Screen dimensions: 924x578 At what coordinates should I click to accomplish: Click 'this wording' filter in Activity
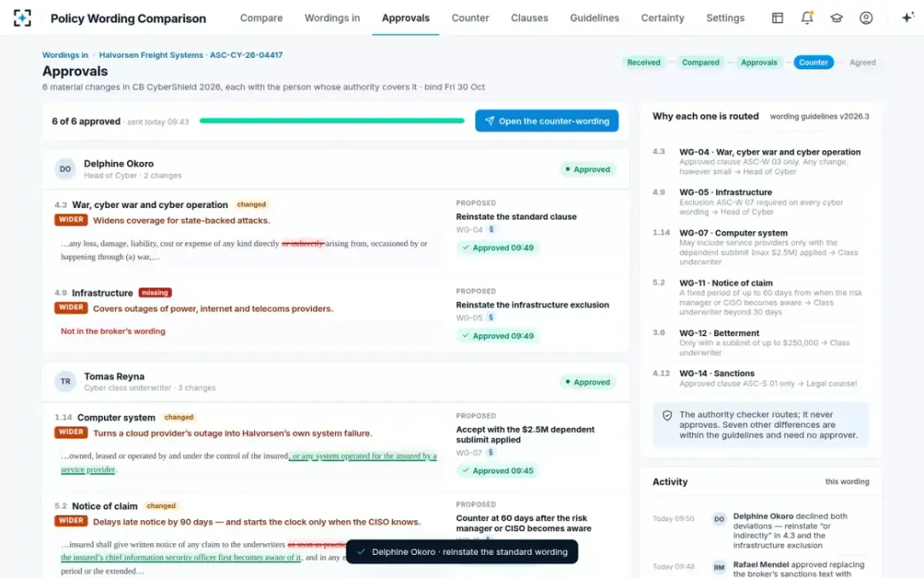pos(847,482)
